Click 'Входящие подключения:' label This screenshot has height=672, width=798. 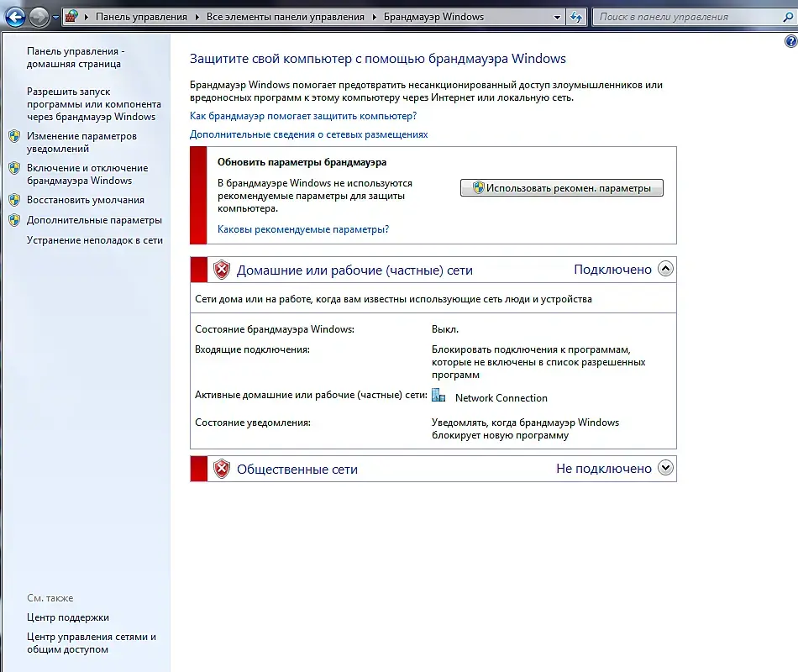[x=253, y=349]
